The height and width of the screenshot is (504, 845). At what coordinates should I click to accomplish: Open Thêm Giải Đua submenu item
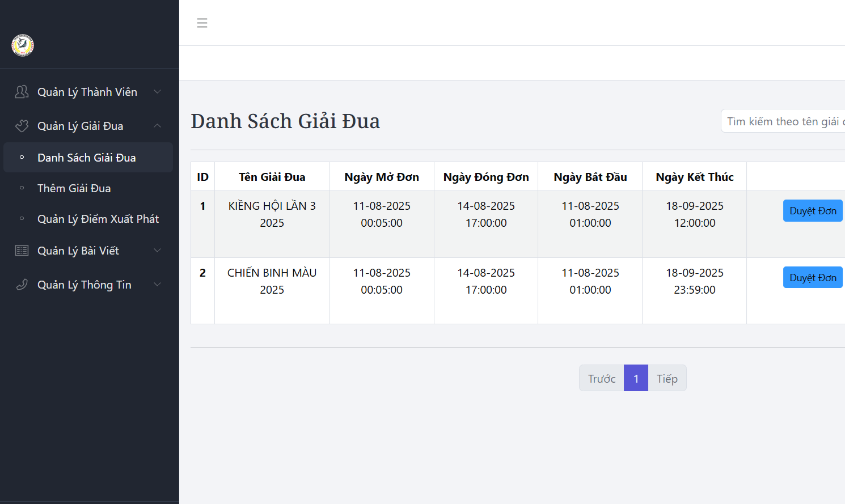(x=74, y=188)
